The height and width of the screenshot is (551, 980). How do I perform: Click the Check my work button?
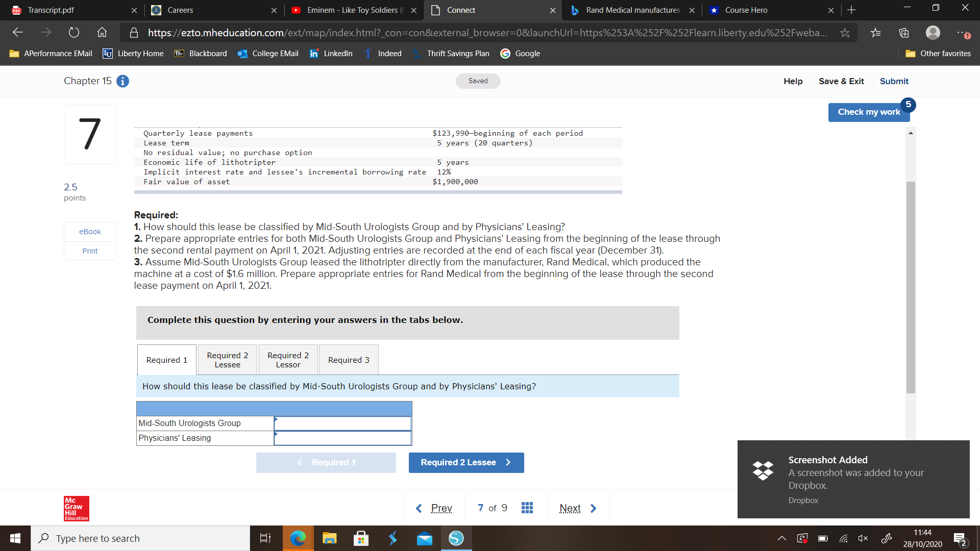(x=868, y=112)
